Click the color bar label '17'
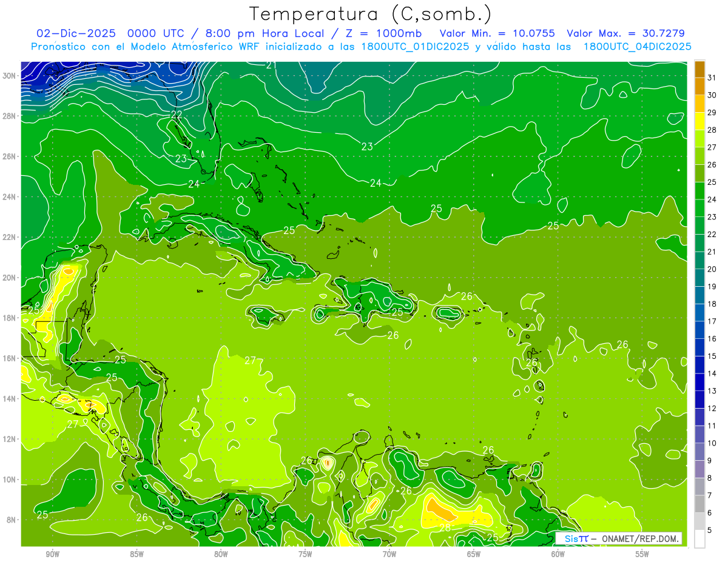Viewport: 728px width, 562px height. pyautogui.click(x=712, y=321)
